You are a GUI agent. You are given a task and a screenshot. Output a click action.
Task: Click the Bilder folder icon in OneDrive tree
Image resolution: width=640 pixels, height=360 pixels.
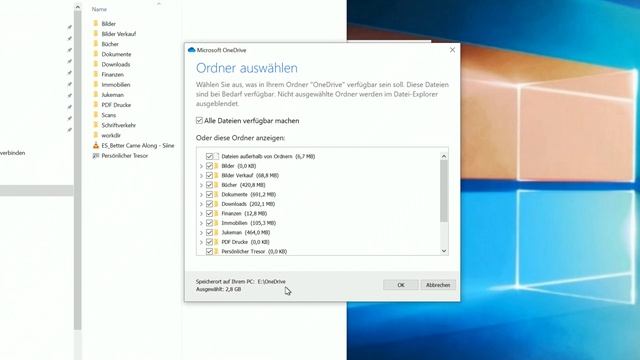[217, 166]
